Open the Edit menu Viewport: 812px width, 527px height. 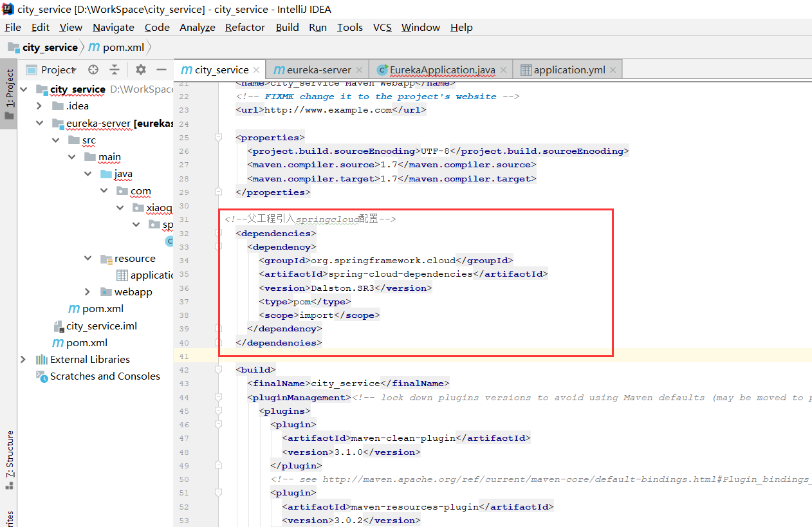(x=41, y=27)
